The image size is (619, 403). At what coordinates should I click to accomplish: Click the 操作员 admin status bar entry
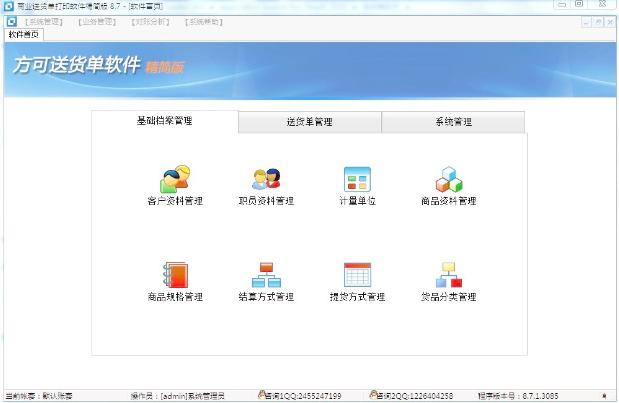[x=178, y=396]
